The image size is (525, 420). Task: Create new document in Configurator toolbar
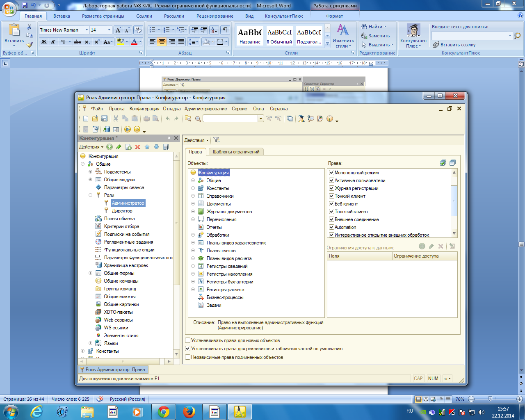(86, 119)
